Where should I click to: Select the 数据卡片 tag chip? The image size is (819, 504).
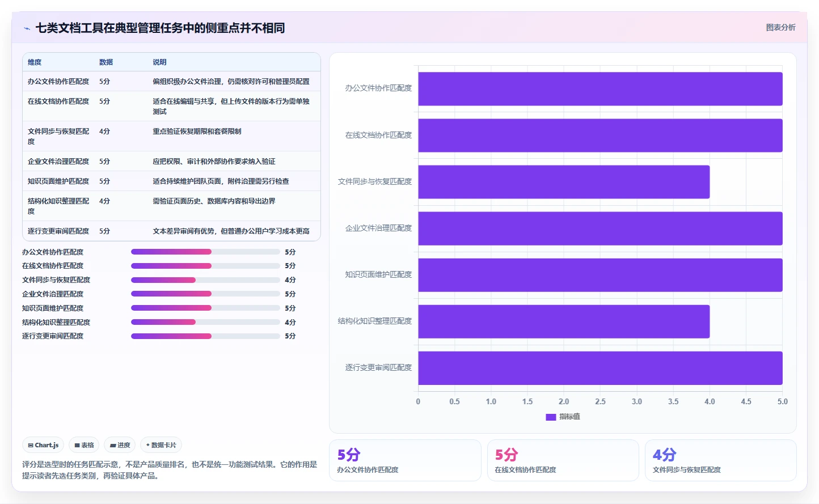coord(161,445)
